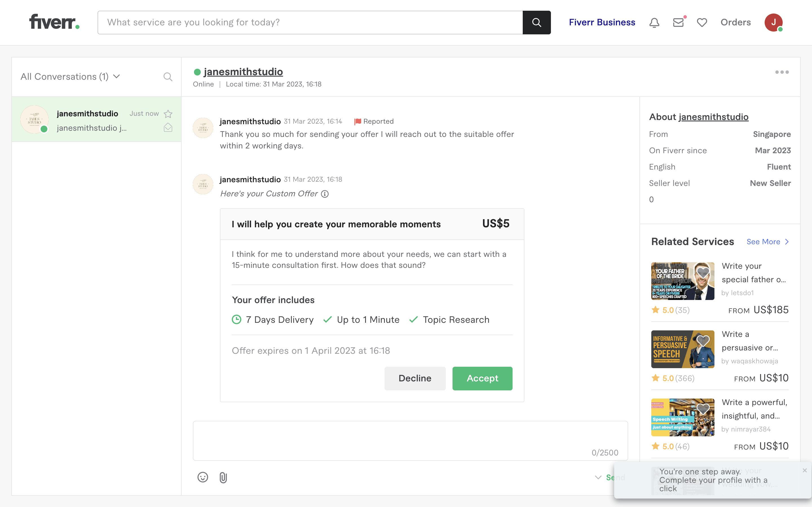Viewport: 812px width, 507px height.
Task: Open Orders in the header
Action: pyautogui.click(x=736, y=23)
